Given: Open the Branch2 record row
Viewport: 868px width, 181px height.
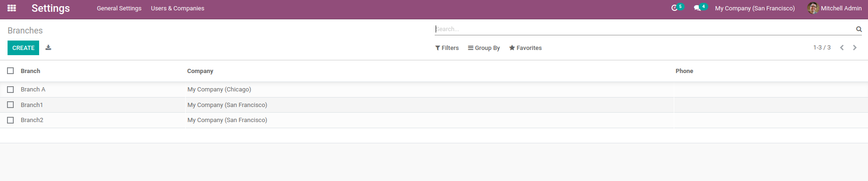Looking at the screenshot, I should 434,120.
